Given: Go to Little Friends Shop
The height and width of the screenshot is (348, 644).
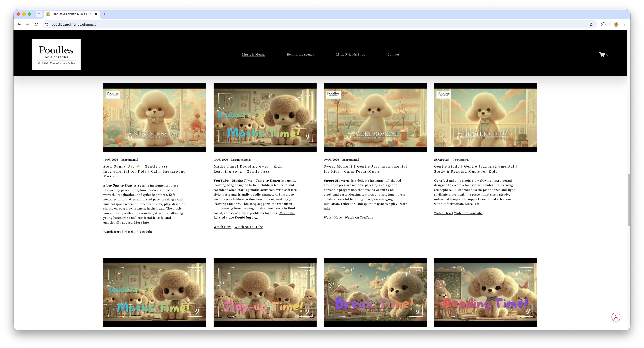Looking at the screenshot, I should click(351, 54).
